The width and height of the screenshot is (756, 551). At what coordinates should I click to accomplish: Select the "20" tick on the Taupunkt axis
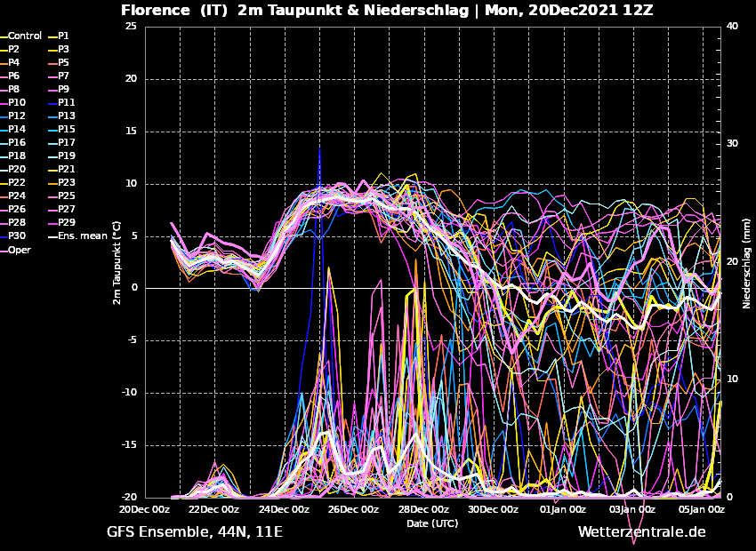coord(131,79)
